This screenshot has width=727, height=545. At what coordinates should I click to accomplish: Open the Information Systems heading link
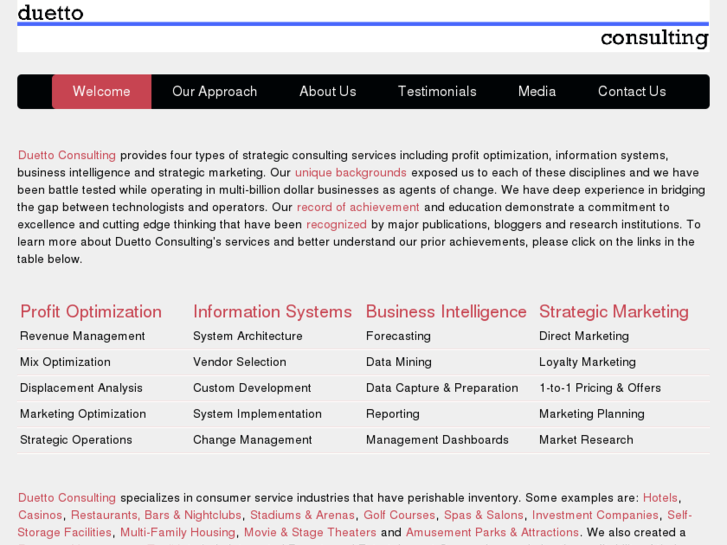tap(273, 312)
